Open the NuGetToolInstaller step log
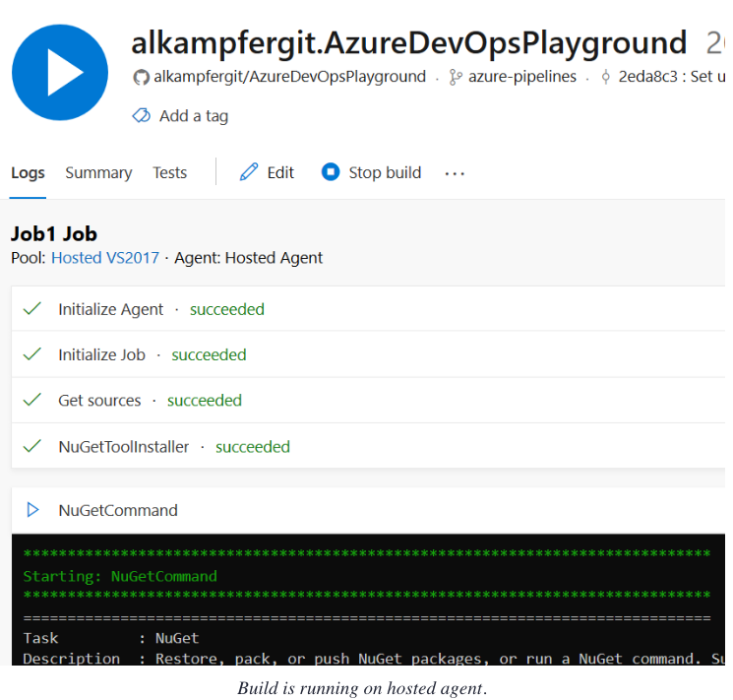Viewport: 733px width, 700px height. 368,446
